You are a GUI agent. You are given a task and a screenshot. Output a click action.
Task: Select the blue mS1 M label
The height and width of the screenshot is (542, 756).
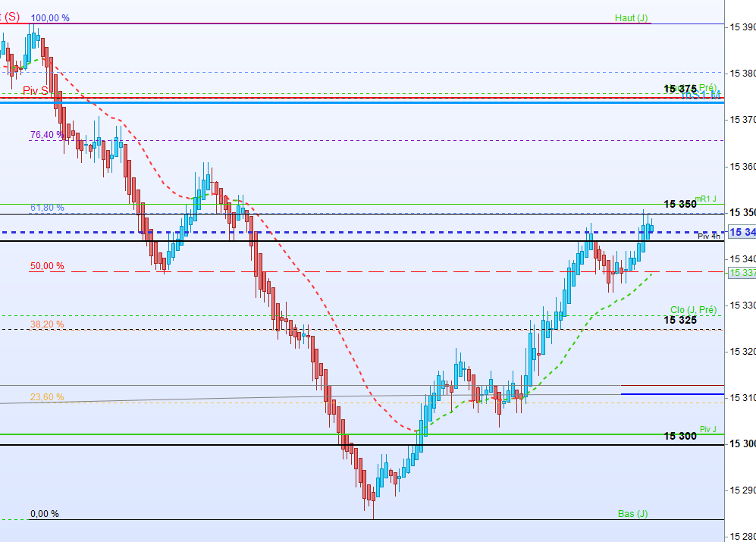click(x=701, y=95)
